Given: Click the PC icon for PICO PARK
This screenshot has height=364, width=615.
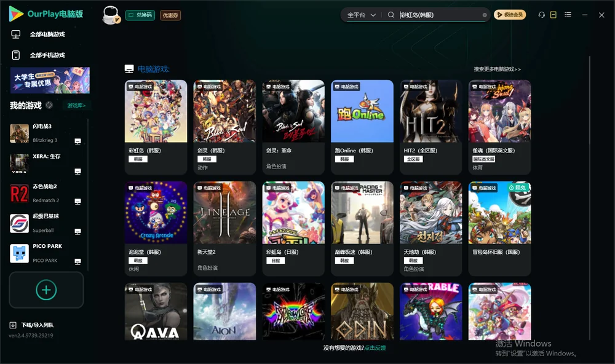Looking at the screenshot, I should [77, 262].
